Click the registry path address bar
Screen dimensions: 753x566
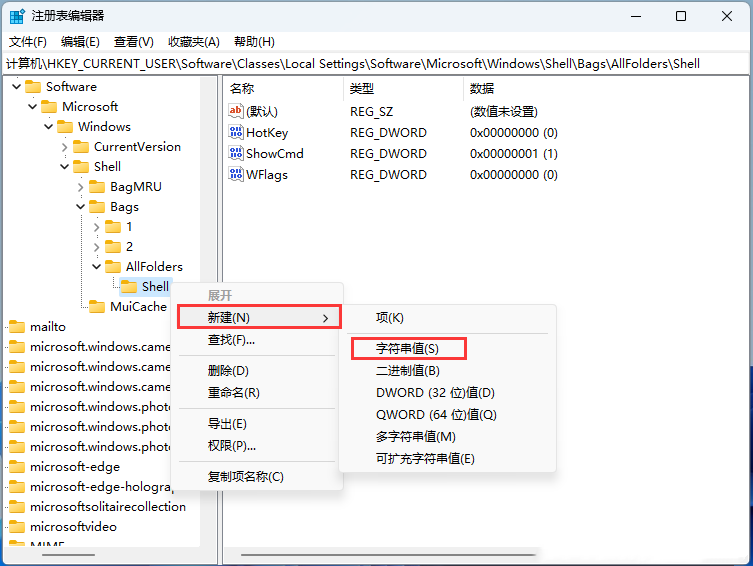(376, 63)
